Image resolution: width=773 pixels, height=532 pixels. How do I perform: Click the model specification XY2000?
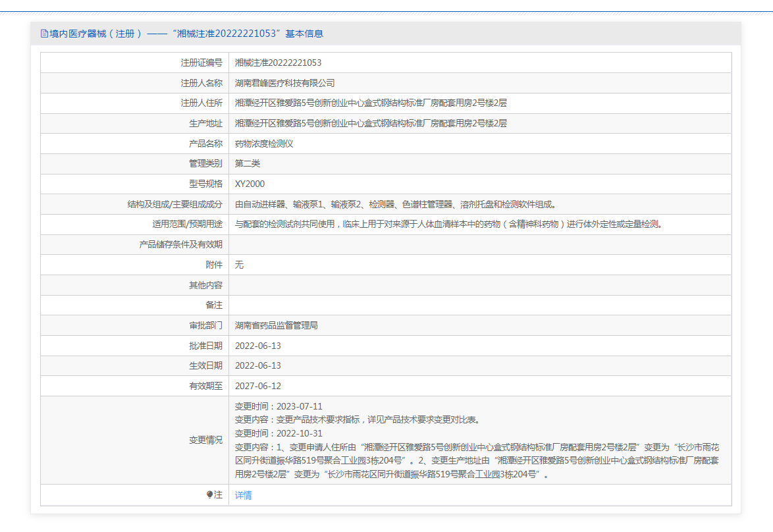point(250,184)
